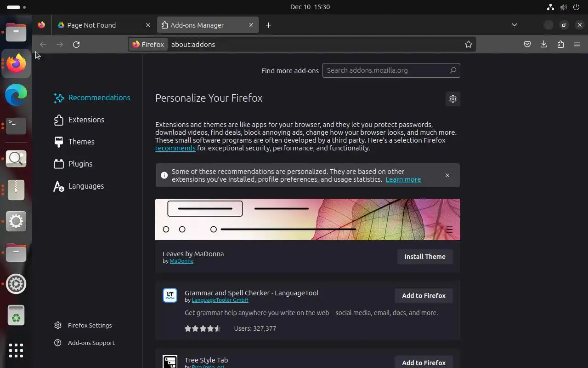Close the Add-ons Manager tab
The image size is (588, 368).
pyautogui.click(x=251, y=25)
